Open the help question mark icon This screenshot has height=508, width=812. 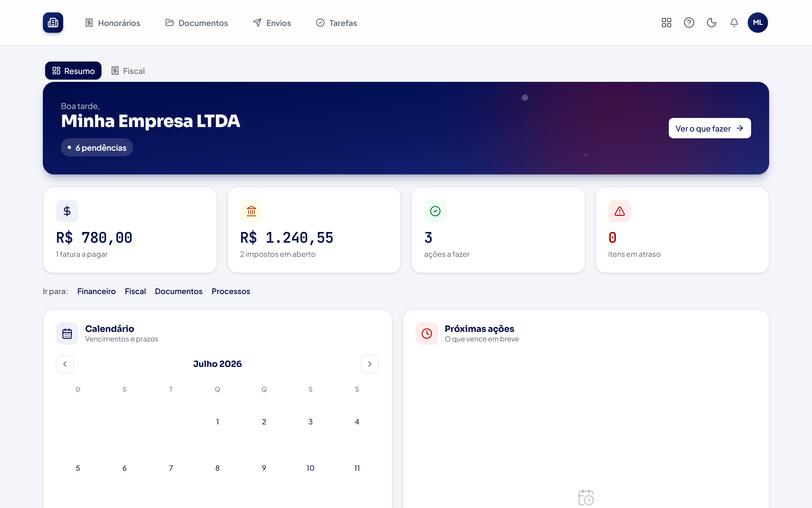[689, 23]
